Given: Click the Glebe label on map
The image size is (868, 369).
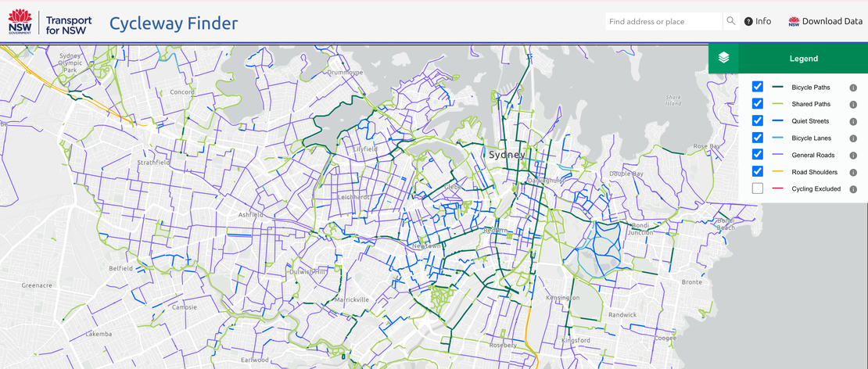Looking at the screenshot, I should click(x=454, y=187).
